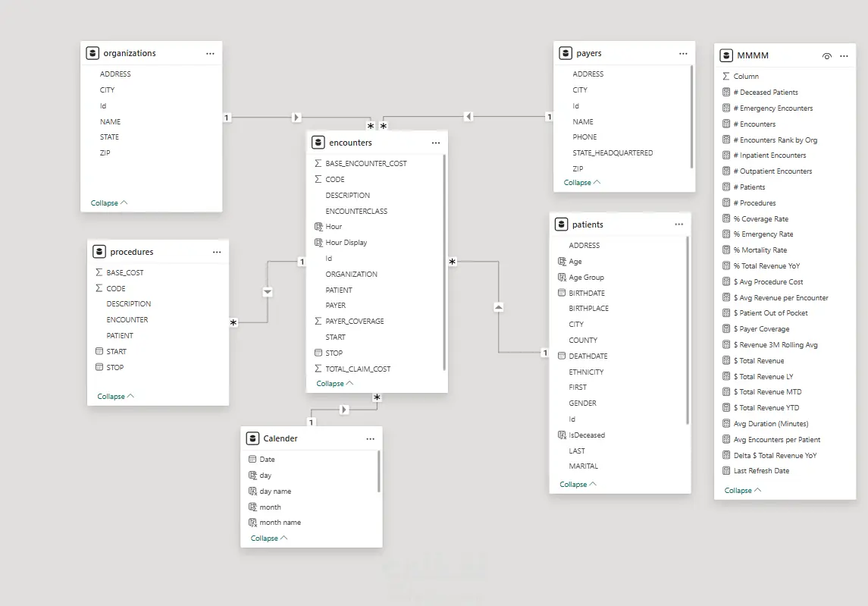The height and width of the screenshot is (606, 868).
Task: Open the patients table more options menu
Action: click(679, 225)
